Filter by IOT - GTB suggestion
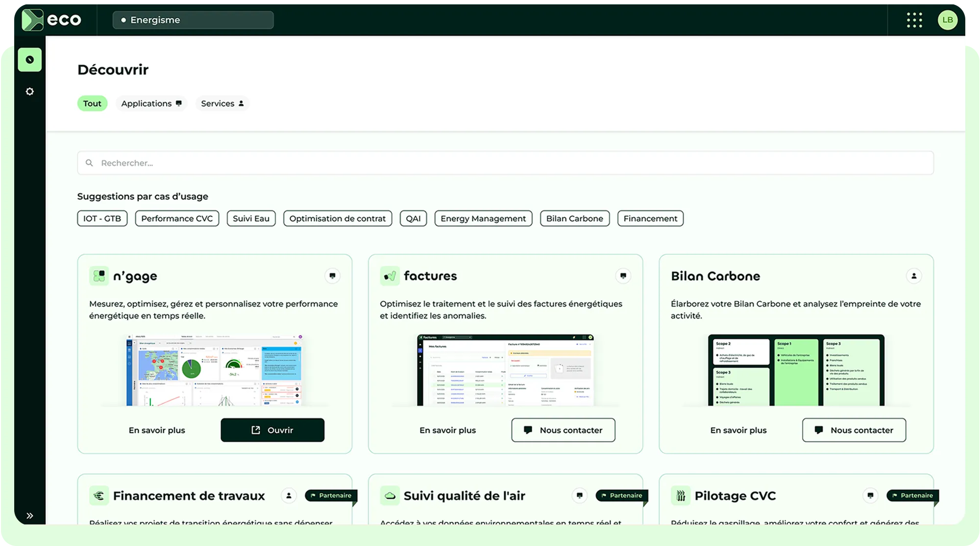The image size is (980, 546). (x=102, y=219)
